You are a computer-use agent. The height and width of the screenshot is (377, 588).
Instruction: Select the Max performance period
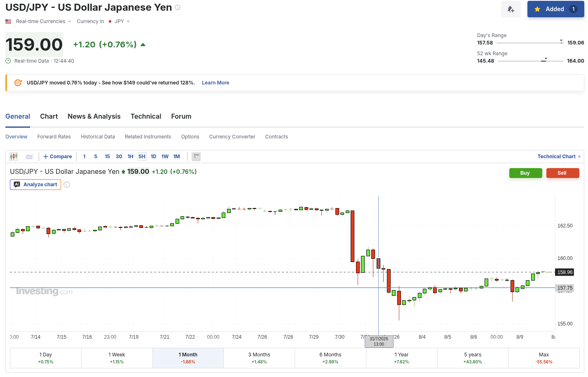[x=544, y=358]
